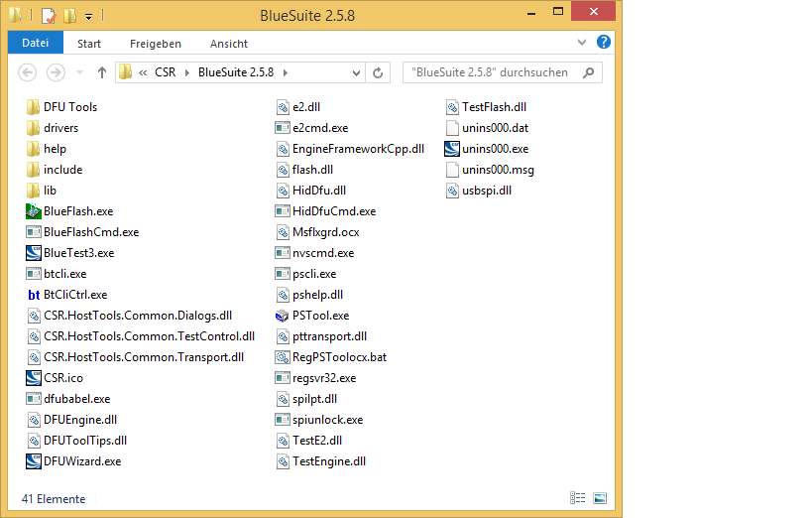
Task: Select CSR.HostTools.Common.Transport.dll
Action: (135, 357)
